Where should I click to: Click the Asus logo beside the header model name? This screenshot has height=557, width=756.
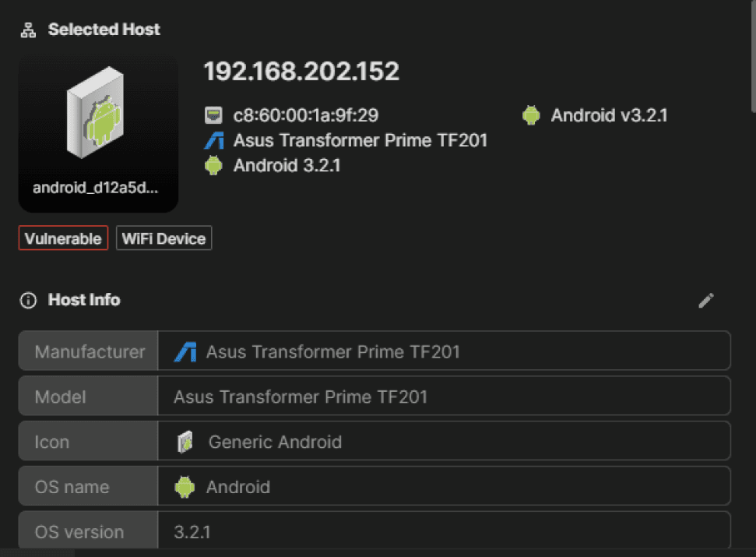point(214,140)
